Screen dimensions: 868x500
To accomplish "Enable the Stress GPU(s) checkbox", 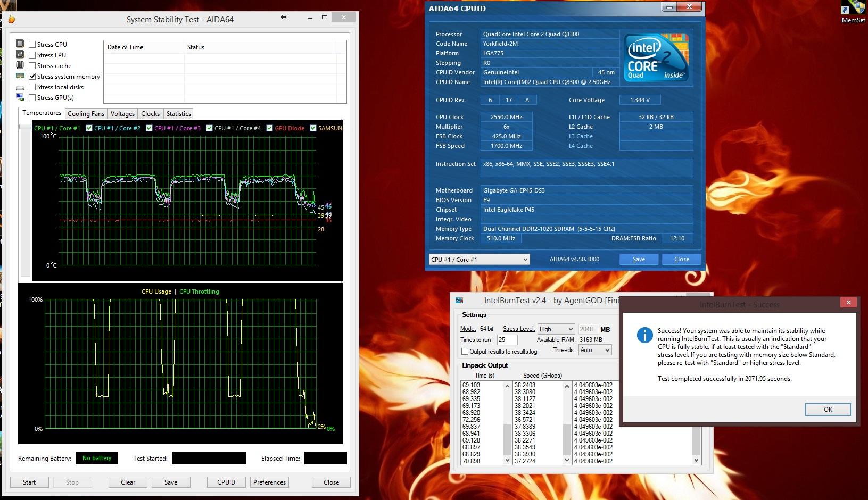I will [x=32, y=98].
